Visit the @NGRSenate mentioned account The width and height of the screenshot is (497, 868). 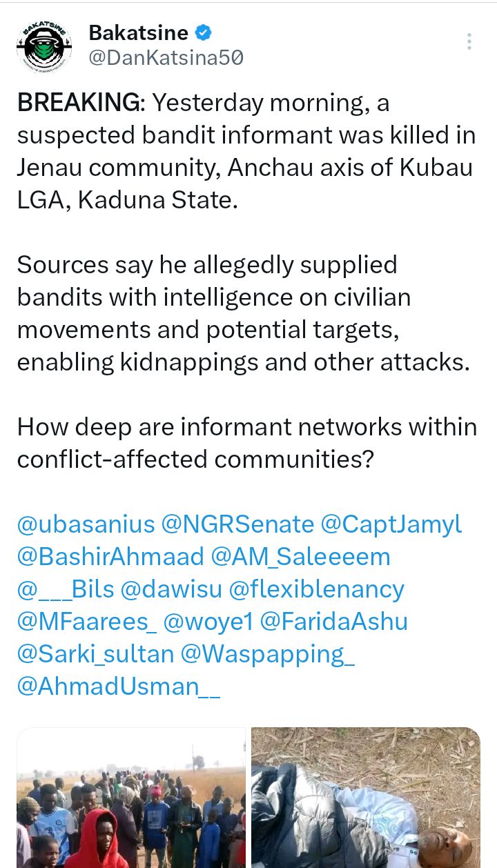tap(237, 524)
